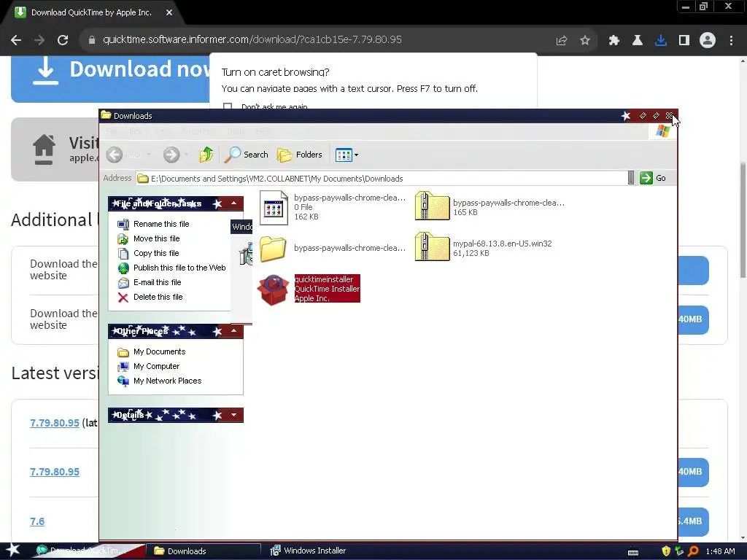Click Delete this file

tap(158, 297)
